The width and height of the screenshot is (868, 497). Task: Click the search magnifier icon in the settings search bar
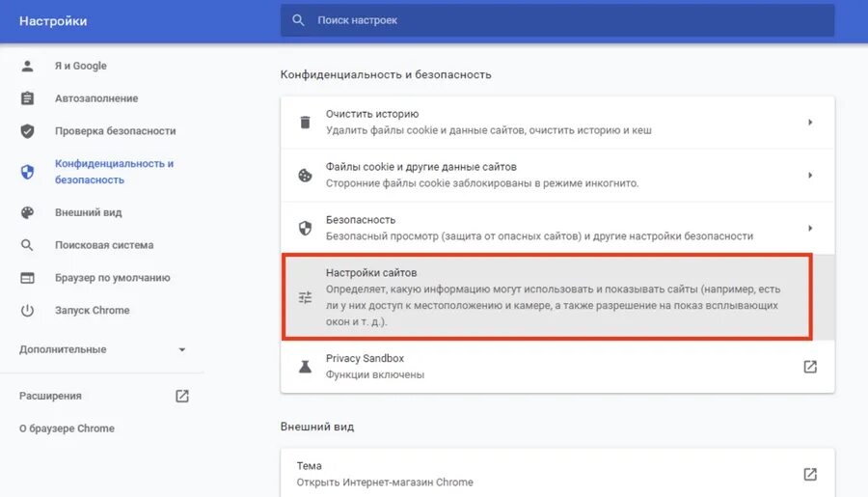[298, 20]
